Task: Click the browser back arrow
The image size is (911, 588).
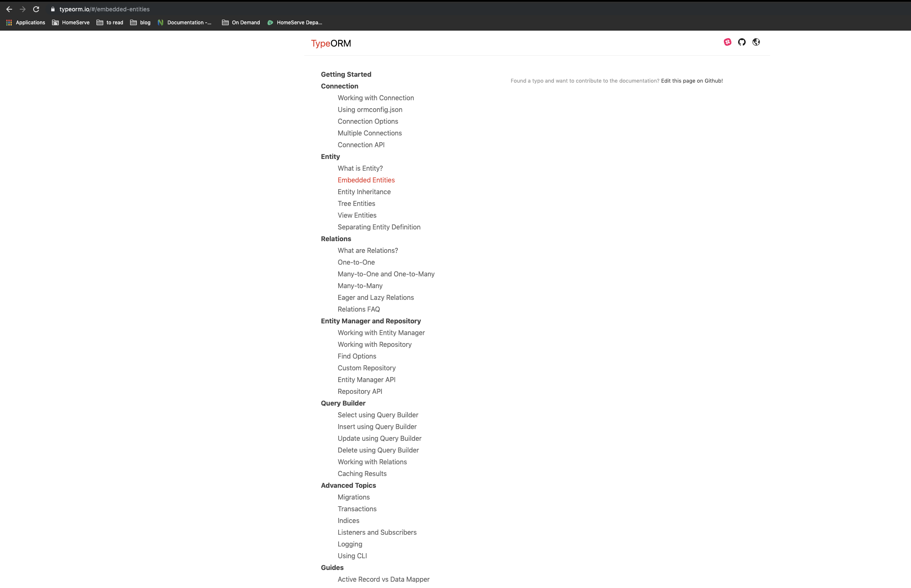Action: 9,9
